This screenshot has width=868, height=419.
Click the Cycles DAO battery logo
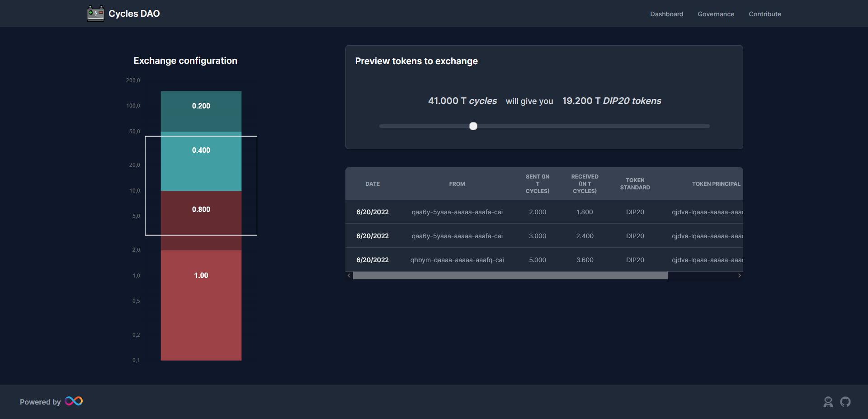[95, 14]
